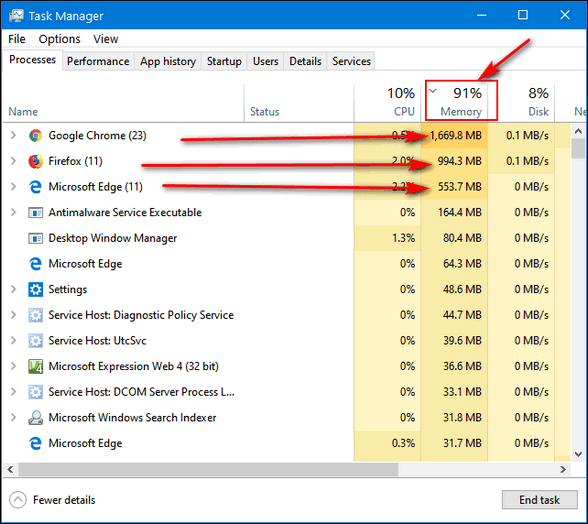Switch to the Users tab

click(266, 61)
